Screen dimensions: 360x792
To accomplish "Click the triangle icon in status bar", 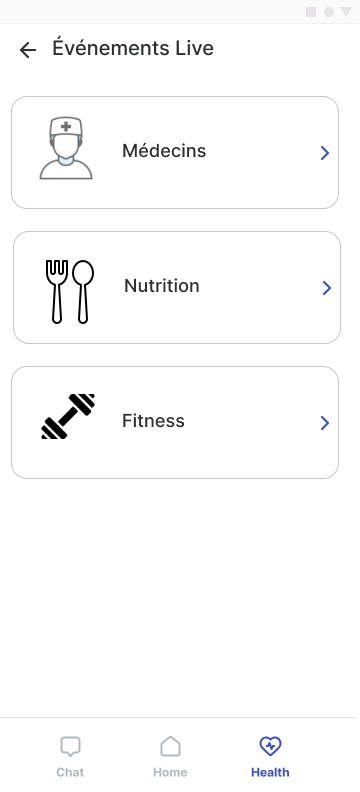I will pos(346,12).
